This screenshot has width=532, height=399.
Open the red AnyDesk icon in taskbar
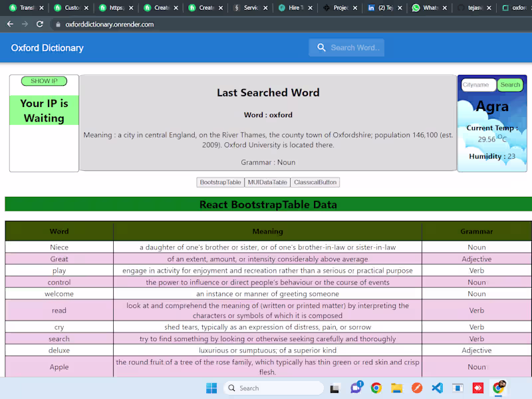point(478,388)
